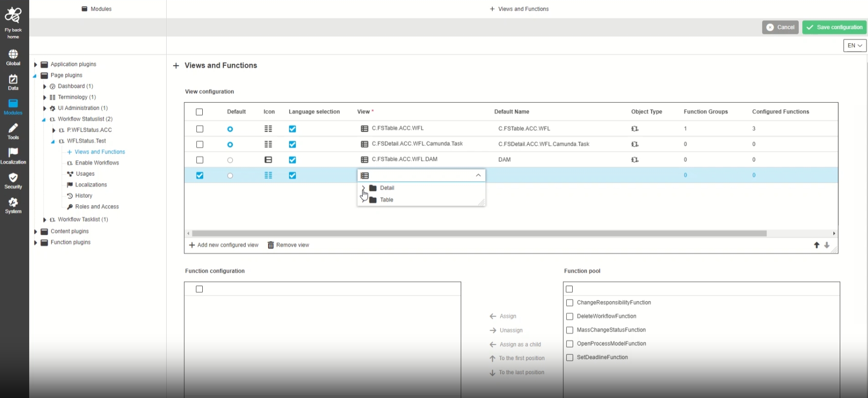Screen dimensions: 868x398
Task: Switch to the Modules tab
Action: click(x=97, y=9)
